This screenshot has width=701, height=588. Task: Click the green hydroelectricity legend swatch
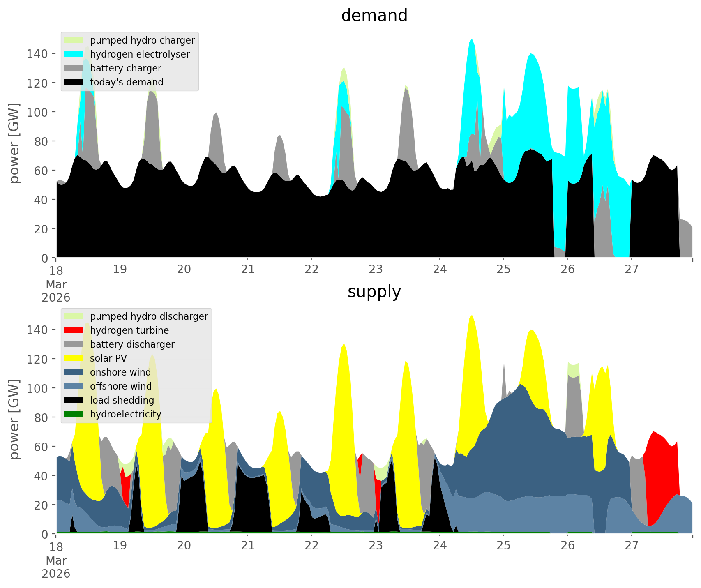[74, 414]
